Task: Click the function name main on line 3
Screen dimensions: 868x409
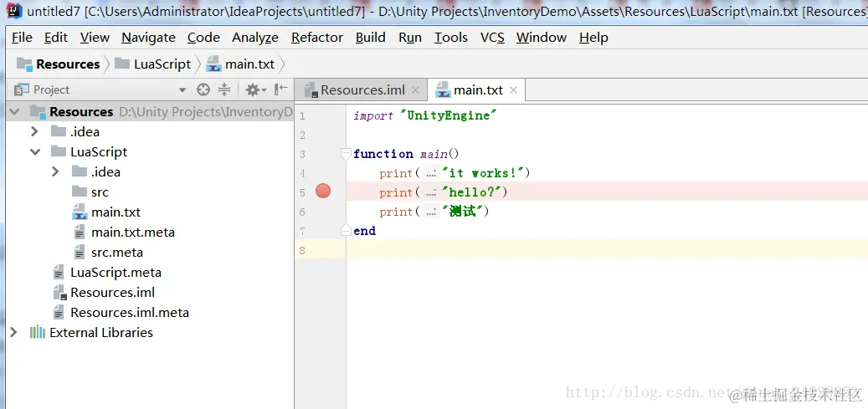Action: pyautogui.click(x=433, y=154)
